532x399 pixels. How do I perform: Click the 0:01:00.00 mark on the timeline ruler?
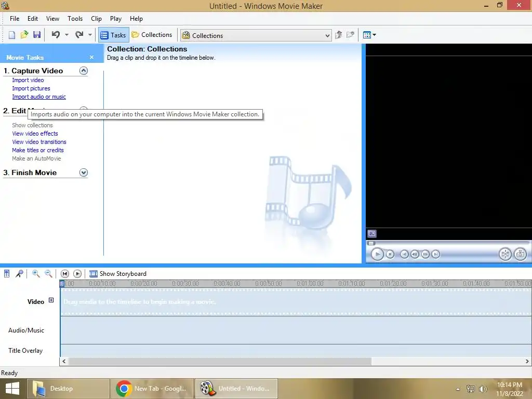310,283
